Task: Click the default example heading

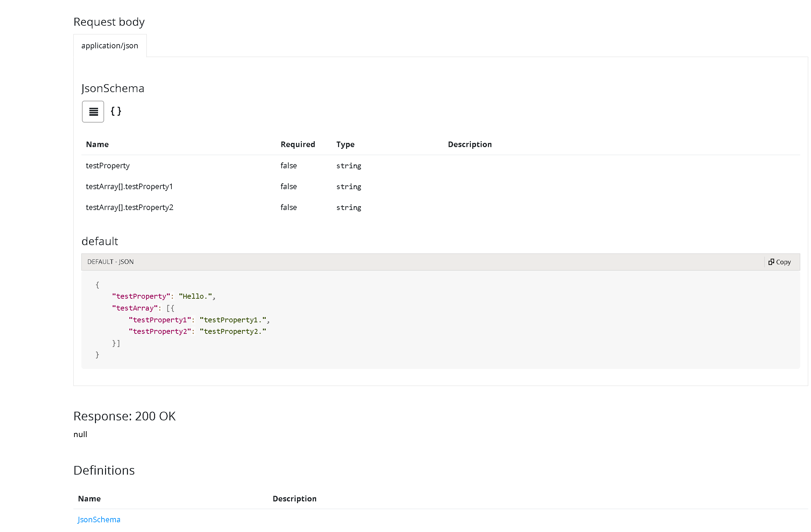Action: pyautogui.click(x=100, y=241)
